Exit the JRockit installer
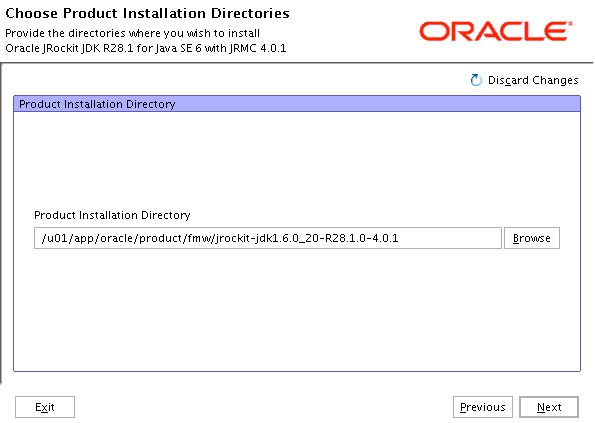Screen dimensions: 595x423 (45, 407)
